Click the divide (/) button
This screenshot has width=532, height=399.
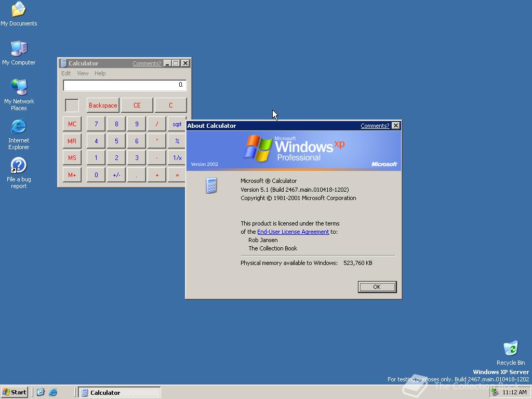[157, 124]
